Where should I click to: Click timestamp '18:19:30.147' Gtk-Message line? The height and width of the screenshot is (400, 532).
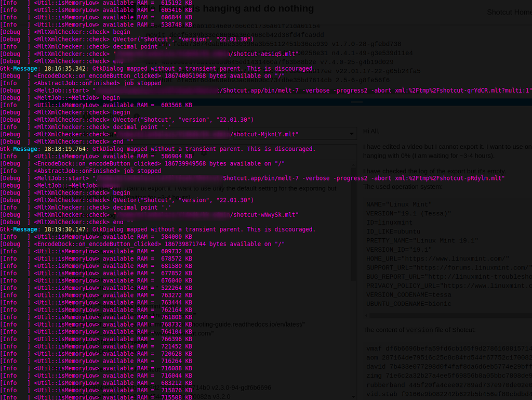158,229
